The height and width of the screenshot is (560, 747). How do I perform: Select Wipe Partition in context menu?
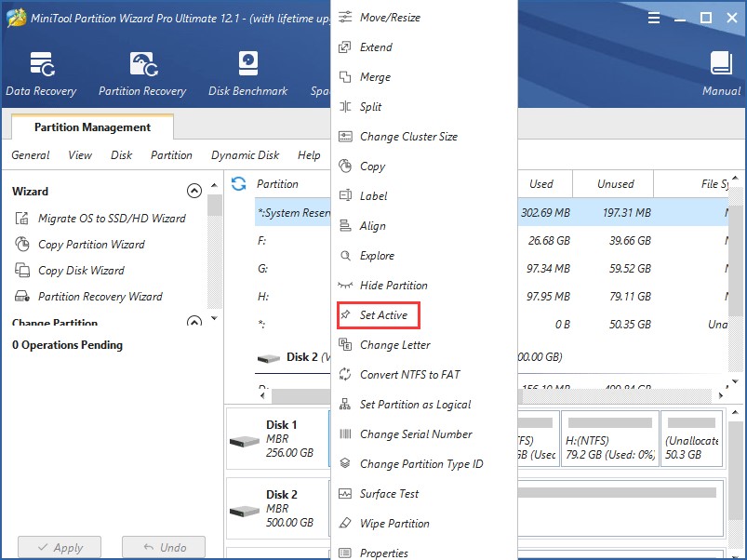(394, 524)
